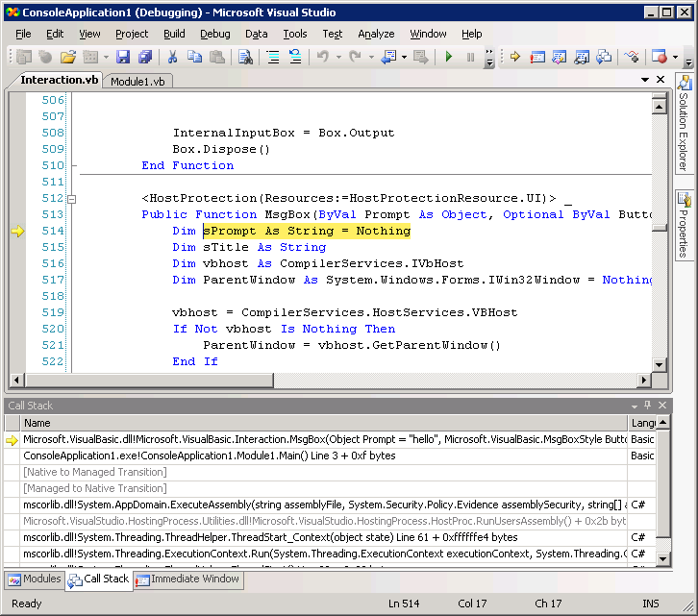Image resolution: width=698 pixels, height=616 pixels.
Task: Open the Redo history dropdown arrow
Action: 371,57
